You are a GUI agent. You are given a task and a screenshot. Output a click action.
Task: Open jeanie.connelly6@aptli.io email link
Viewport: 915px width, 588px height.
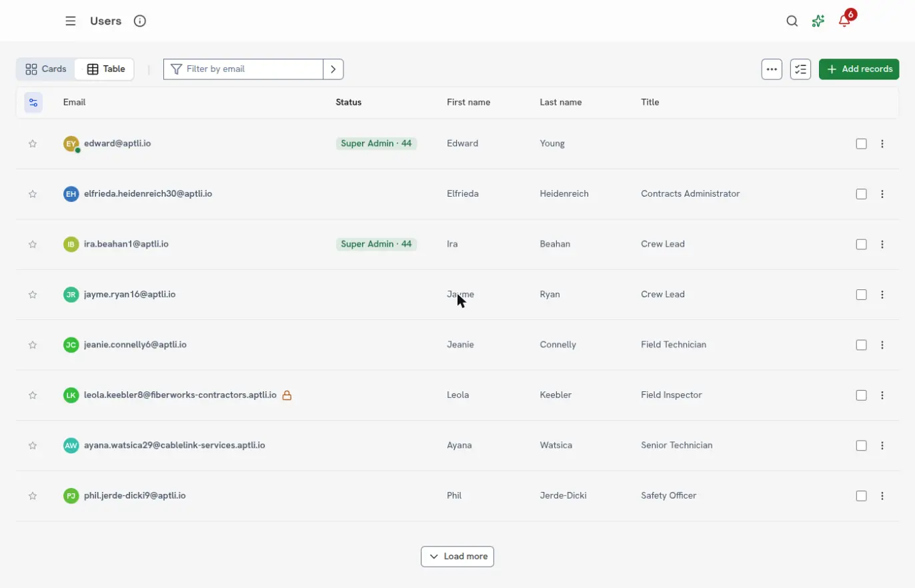pyautogui.click(x=135, y=345)
